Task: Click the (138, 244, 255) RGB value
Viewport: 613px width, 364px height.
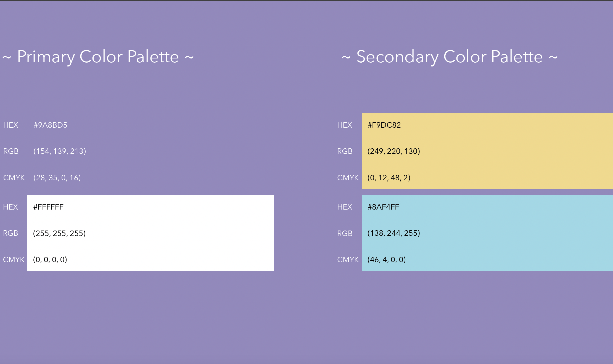Action: (394, 233)
